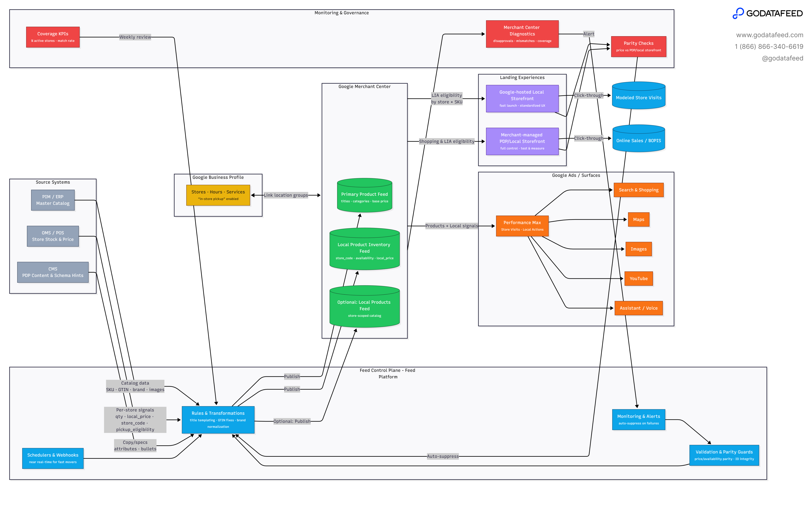Select the Rules & Transformations box
Image resolution: width=812 pixels, height=507 pixels.
click(x=218, y=420)
